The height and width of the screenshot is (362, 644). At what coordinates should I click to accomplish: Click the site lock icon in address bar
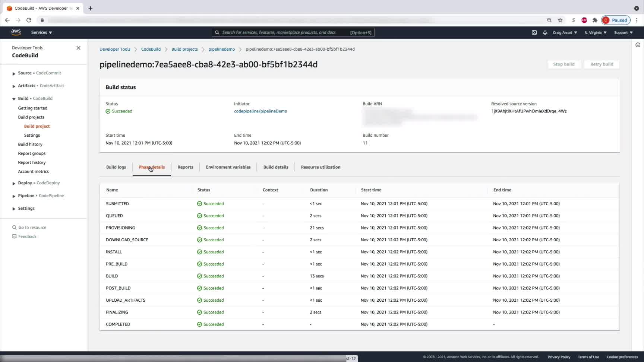click(x=42, y=20)
